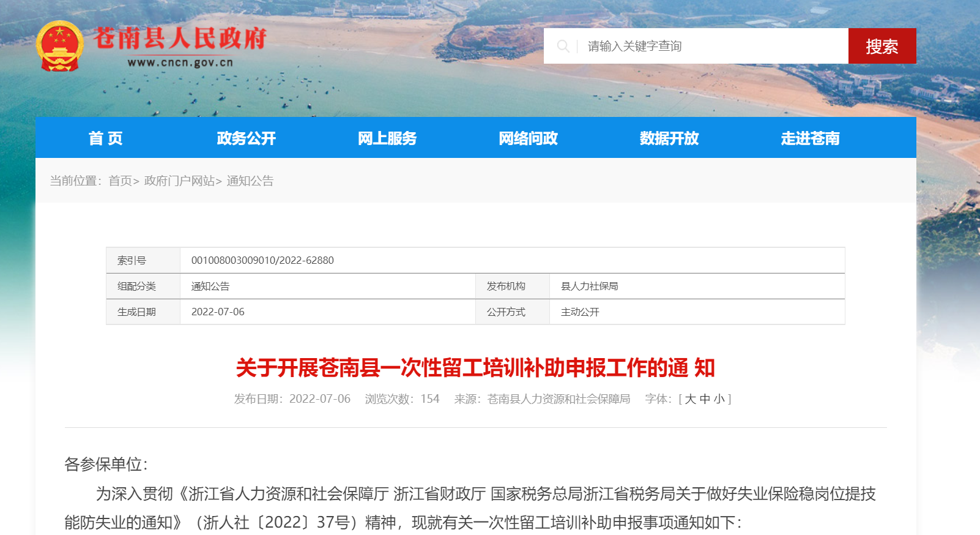Image resolution: width=980 pixels, height=535 pixels.
Task: Click the 县人力社保局 table cell value
Action: [590, 286]
